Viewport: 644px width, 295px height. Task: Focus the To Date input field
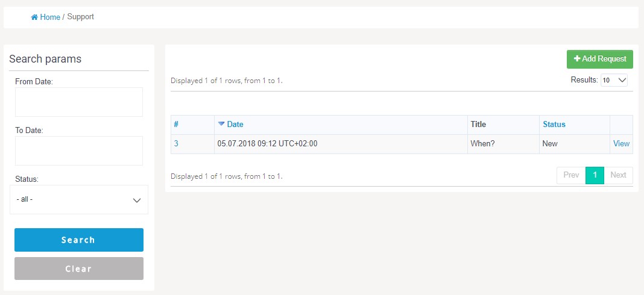(78, 151)
